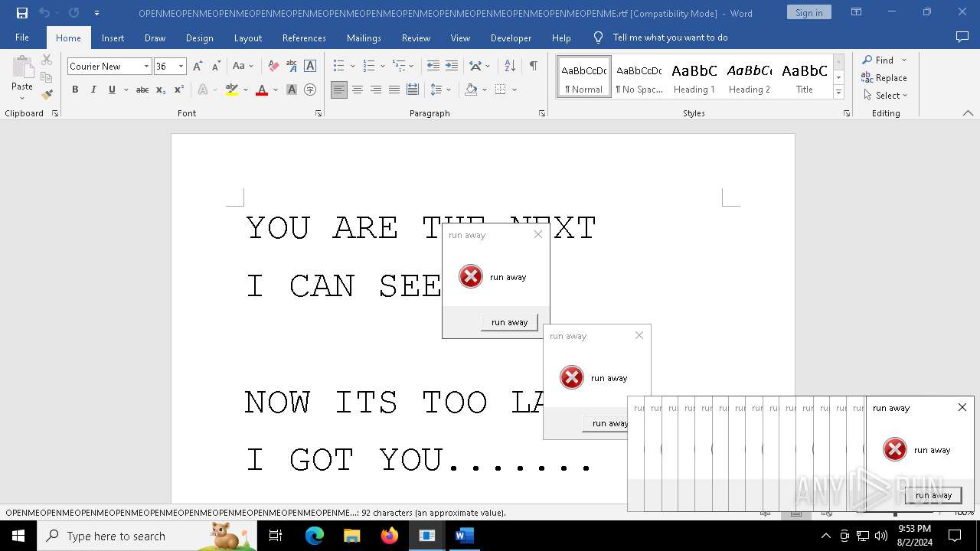
Task: Click the Save icon in title bar
Action: (x=22, y=13)
